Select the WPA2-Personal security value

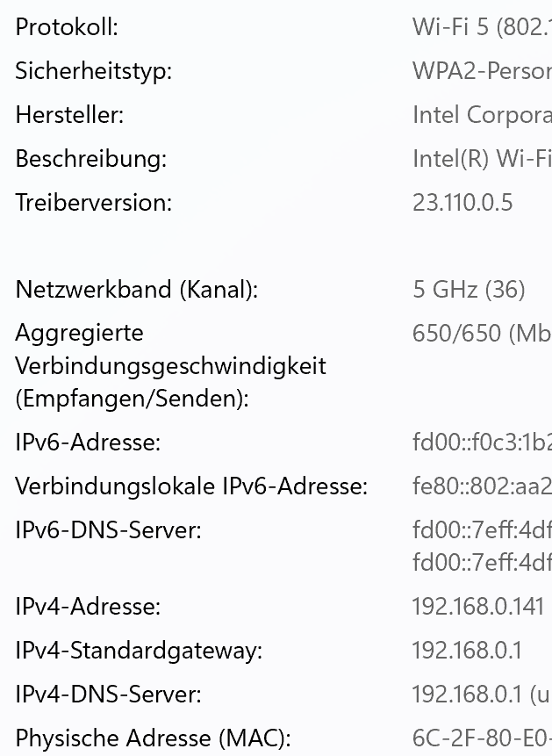click(481, 71)
